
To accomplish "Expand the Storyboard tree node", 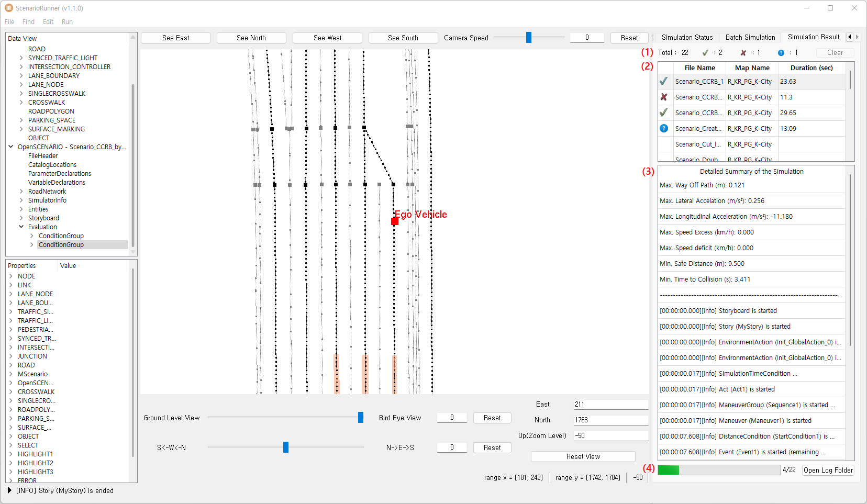I will (x=21, y=218).
